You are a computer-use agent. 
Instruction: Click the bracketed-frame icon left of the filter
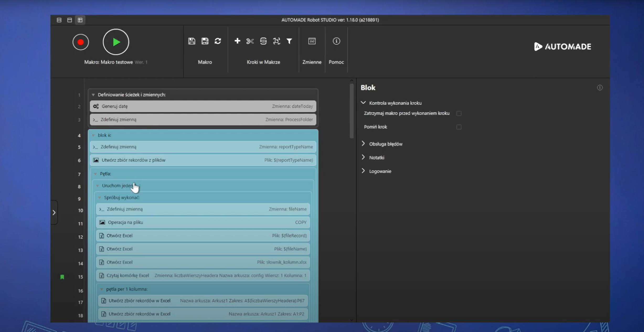(x=276, y=41)
